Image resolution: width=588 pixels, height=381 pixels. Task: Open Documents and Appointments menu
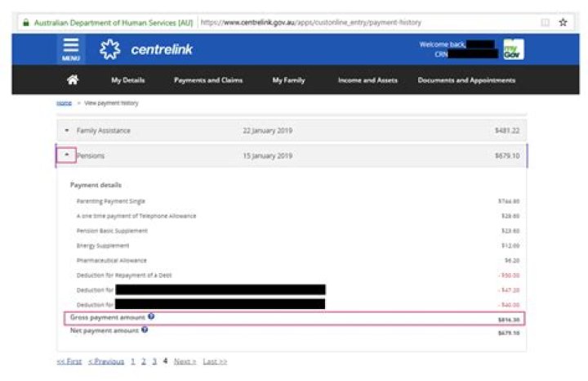pos(466,80)
